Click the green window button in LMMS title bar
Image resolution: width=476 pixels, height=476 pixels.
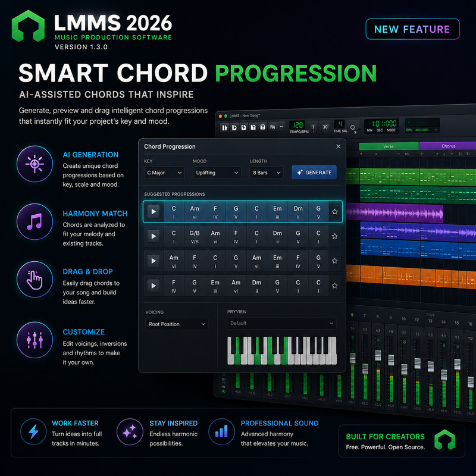[x=226, y=116]
